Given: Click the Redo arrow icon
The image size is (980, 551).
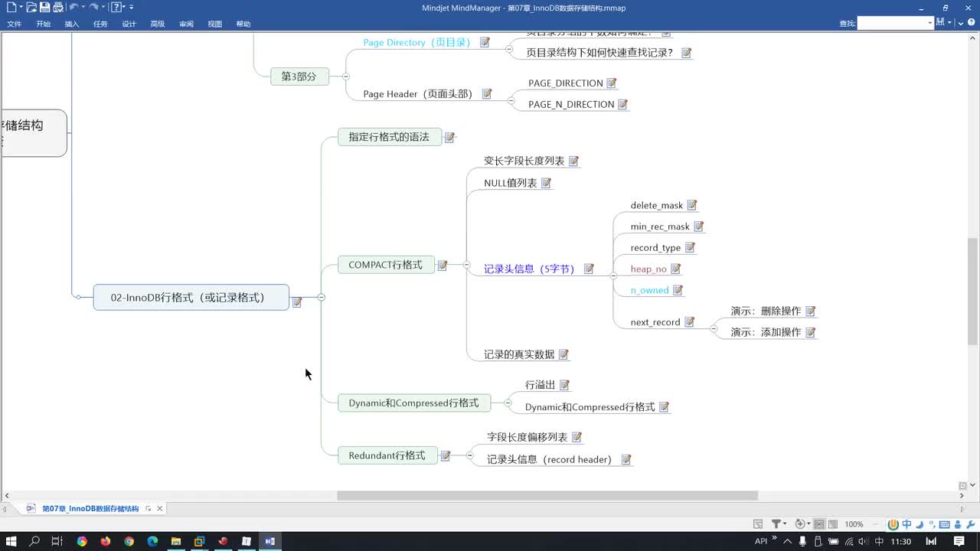Looking at the screenshot, I should tap(93, 7).
